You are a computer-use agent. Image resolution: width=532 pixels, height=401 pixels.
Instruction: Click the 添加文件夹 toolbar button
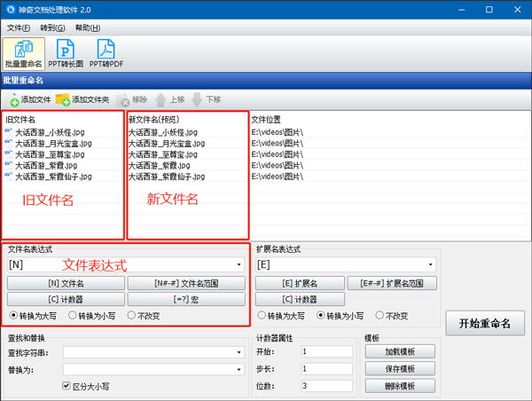82,99
